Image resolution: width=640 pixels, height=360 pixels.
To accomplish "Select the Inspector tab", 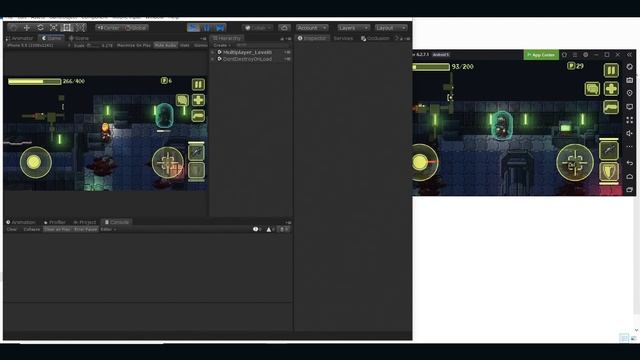I will (312, 38).
